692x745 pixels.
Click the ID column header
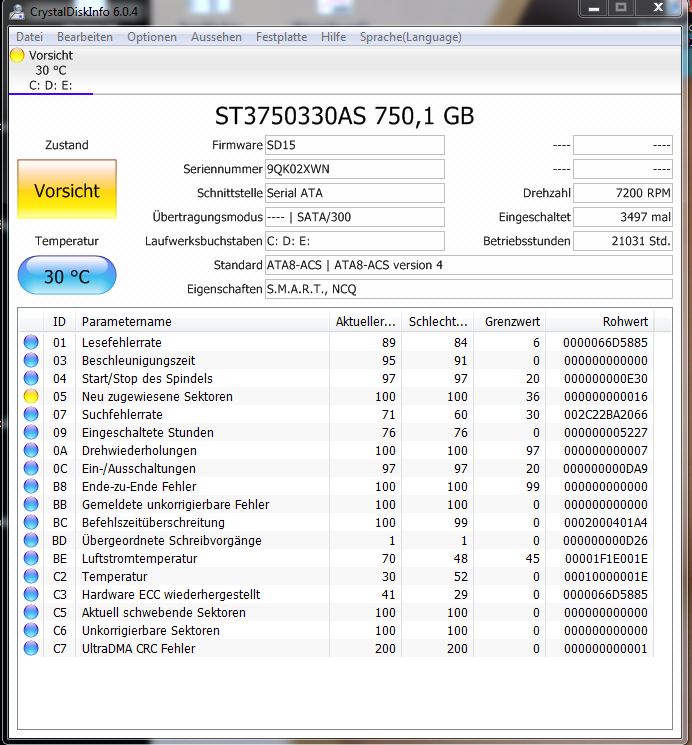pos(59,322)
